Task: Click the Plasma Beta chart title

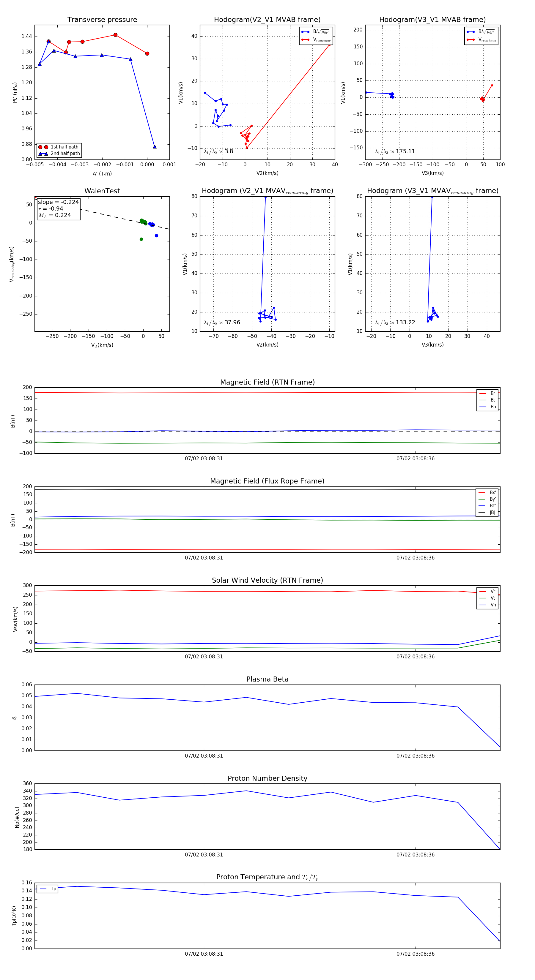Action: [267, 679]
